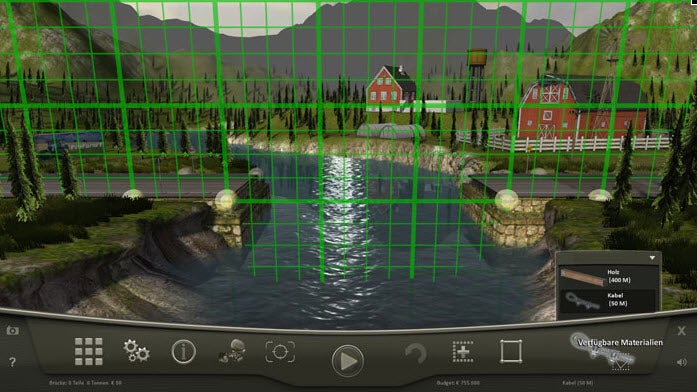Click the Kabel (50 M) status bar label

point(577,382)
